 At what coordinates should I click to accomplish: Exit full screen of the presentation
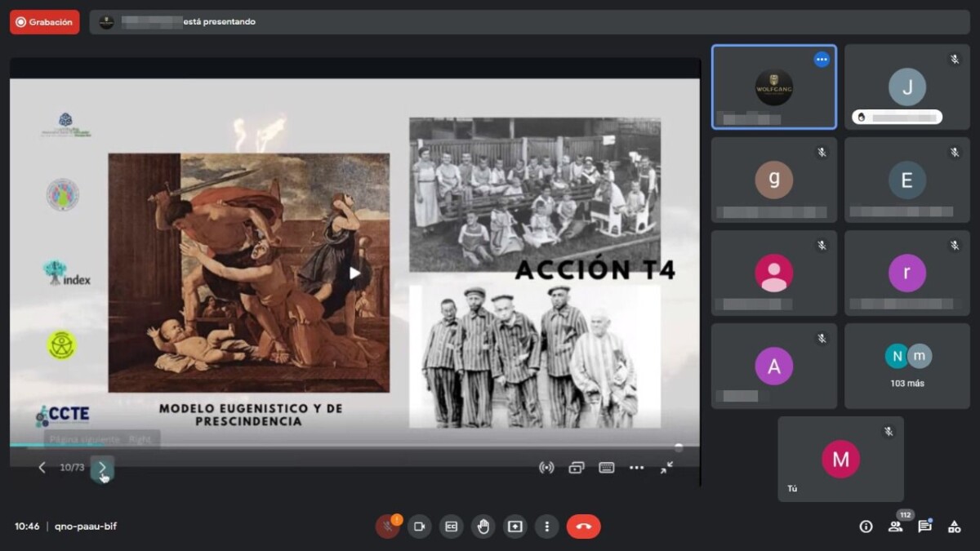tap(667, 468)
